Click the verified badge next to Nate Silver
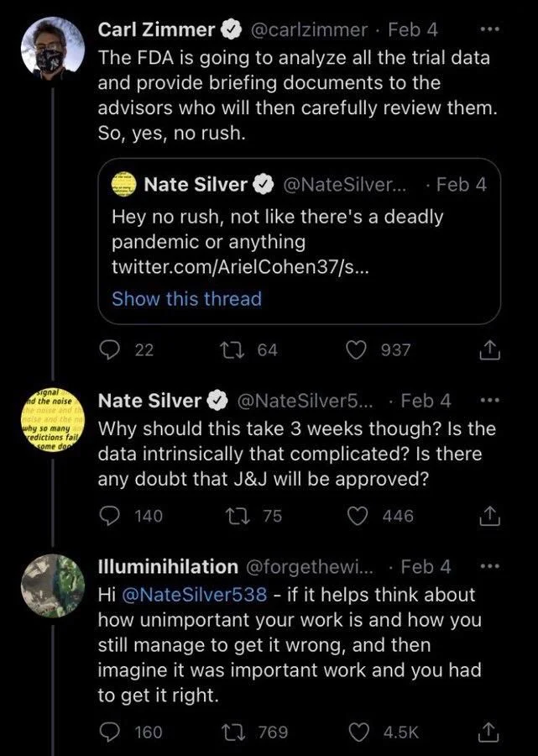Image resolution: width=538 pixels, height=756 pixels. [x=218, y=401]
